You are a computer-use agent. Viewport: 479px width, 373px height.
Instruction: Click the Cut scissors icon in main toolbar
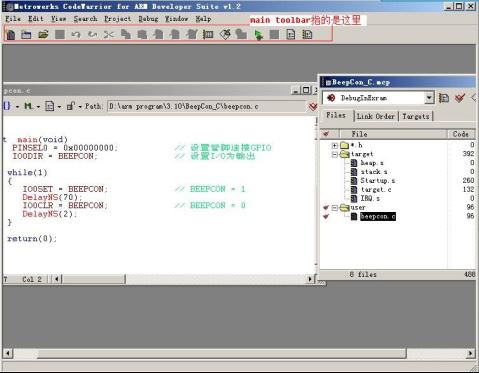[x=109, y=34]
